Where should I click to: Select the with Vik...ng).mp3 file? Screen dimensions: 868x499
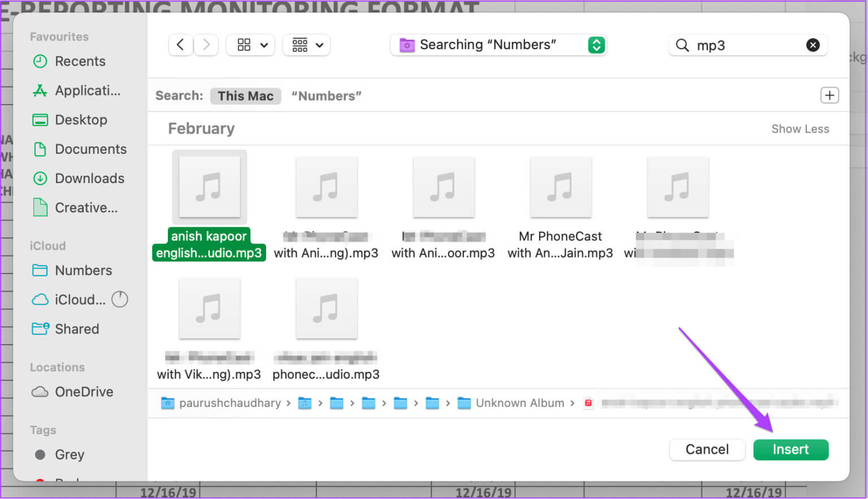[x=209, y=329]
